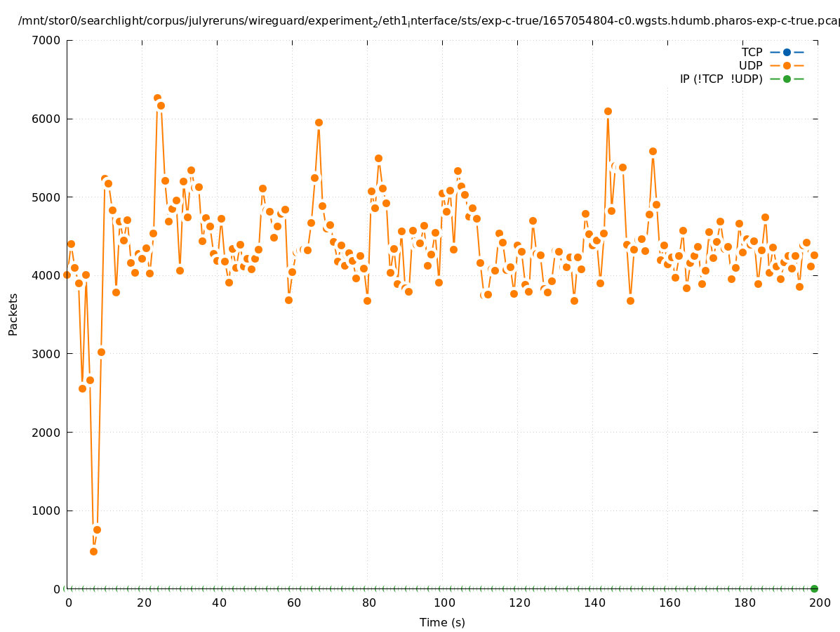Click the last UDP data point at right edge
Viewport: 840px width, 632px height.
point(814,255)
